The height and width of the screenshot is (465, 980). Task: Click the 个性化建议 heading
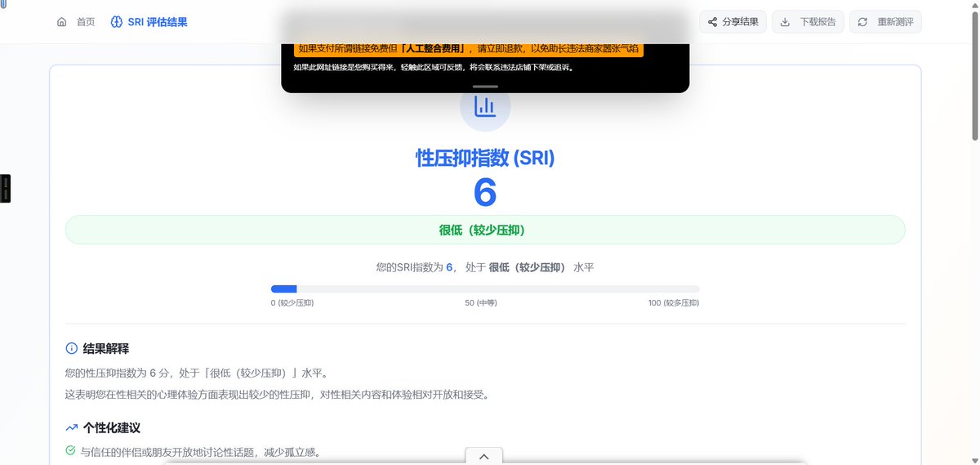pos(112,427)
